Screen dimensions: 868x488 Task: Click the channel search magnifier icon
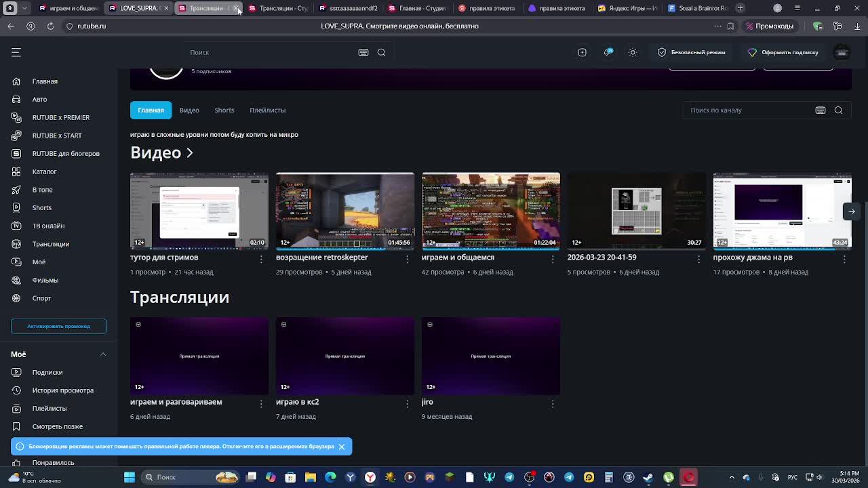click(838, 110)
